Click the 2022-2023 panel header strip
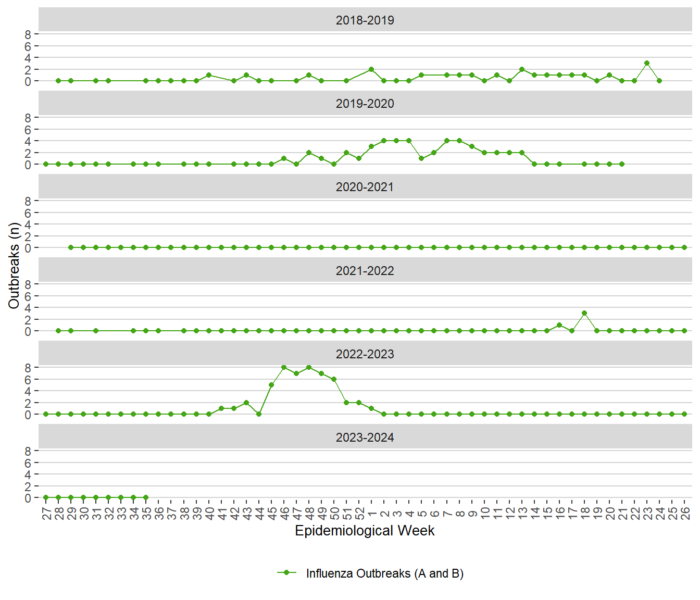Viewport: 700px width, 600px height. tap(365, 354)
